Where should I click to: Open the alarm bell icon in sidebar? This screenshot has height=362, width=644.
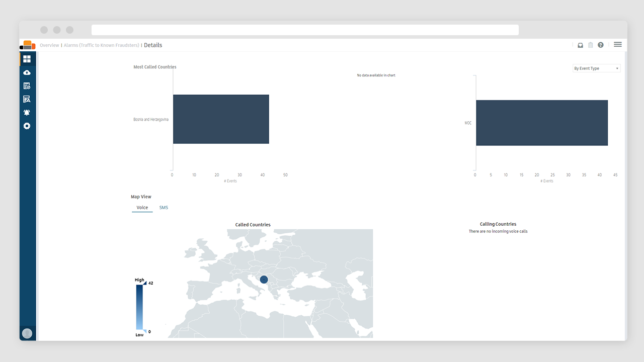tap(27, 113)
